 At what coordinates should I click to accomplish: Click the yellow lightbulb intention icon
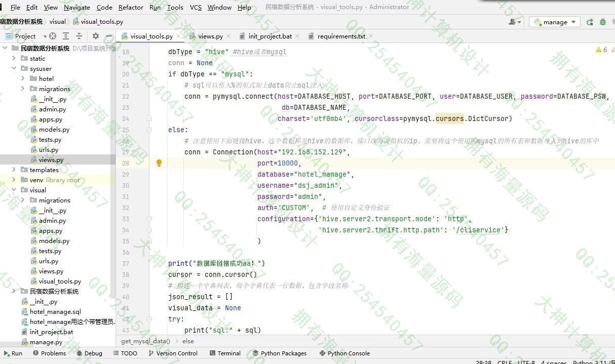pyautogui.click(x=159, y=163)
